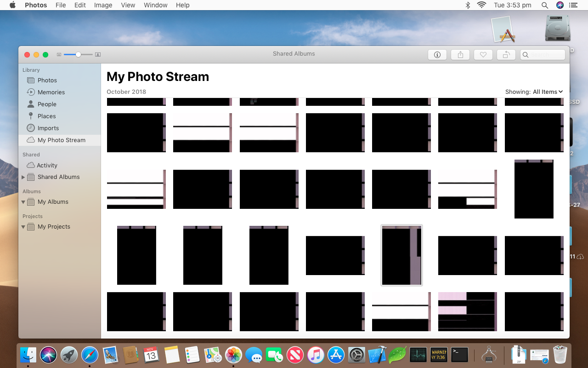Click the Share button in Photos toolbar
The width and height of the screenshot is (588, 368).
point(460,55)
